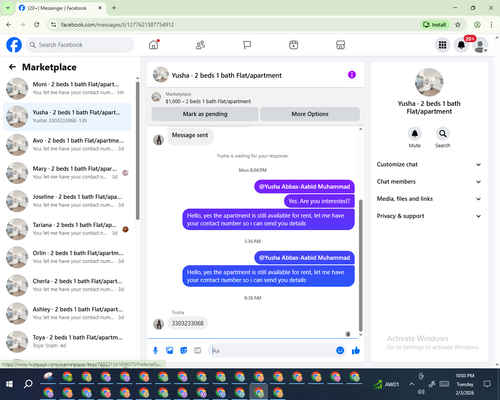Select the Messenger | Facebook browser tab
Viewport: 500px width, 400px height.
pos(61,8)
